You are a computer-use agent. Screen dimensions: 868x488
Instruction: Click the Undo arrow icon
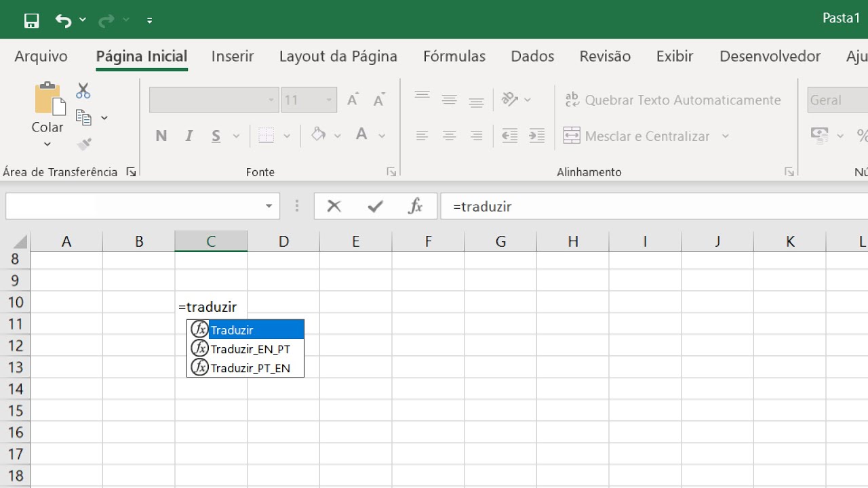coord(64,20)
